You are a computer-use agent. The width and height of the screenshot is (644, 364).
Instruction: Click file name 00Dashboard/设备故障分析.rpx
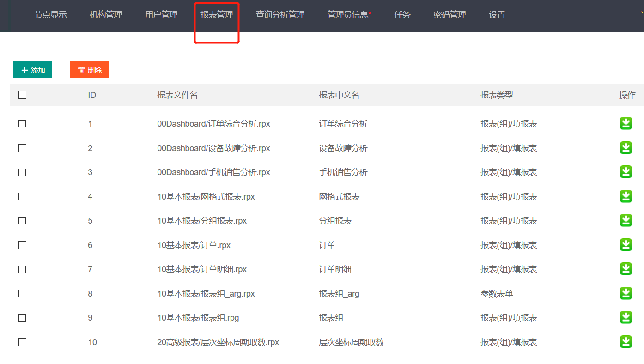click(213, 148)
